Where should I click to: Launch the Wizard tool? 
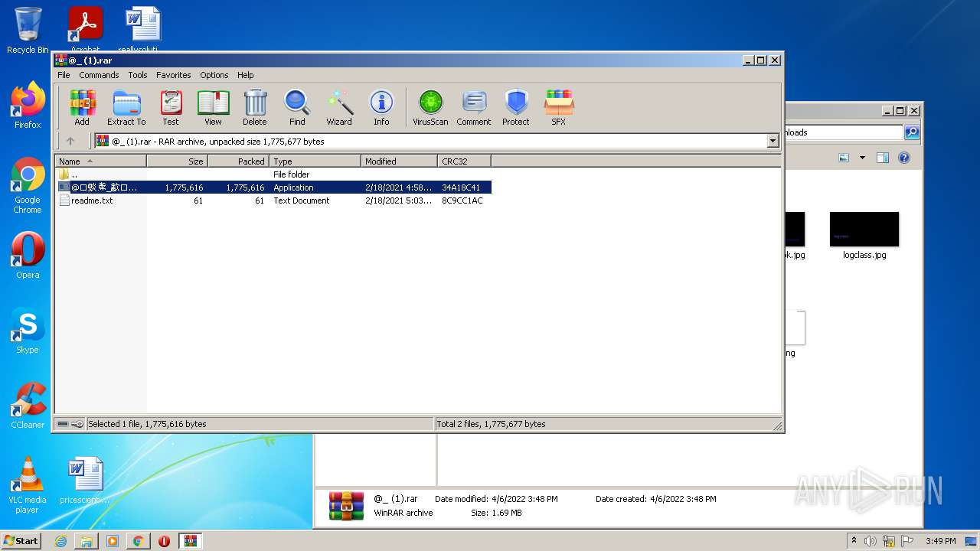click(x=339, y=107)
